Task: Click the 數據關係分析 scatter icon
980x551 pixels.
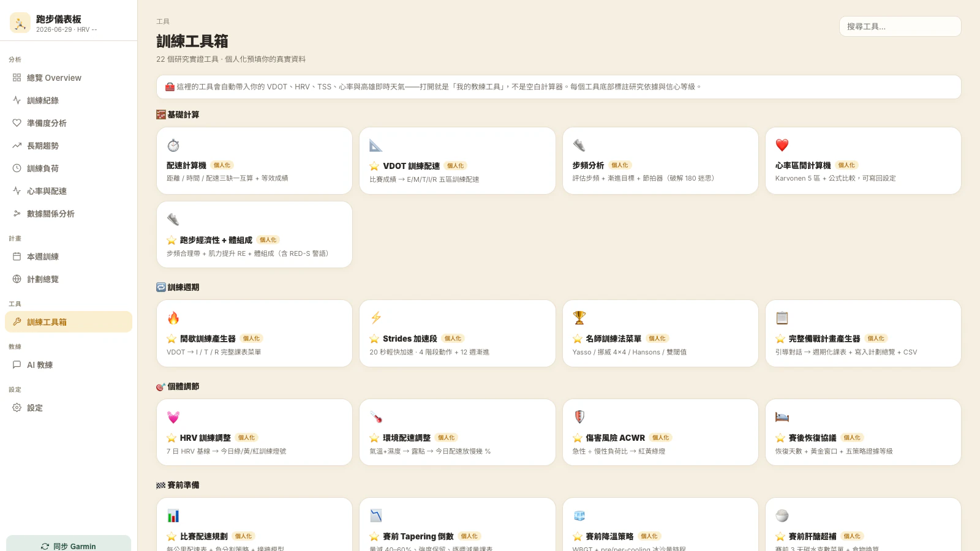Action: (x=17, y=214)
